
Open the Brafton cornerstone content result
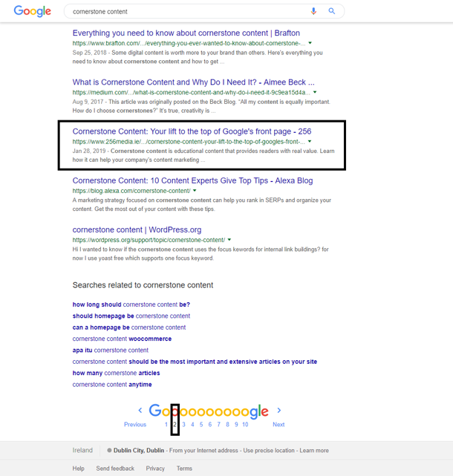coord(186,33)
